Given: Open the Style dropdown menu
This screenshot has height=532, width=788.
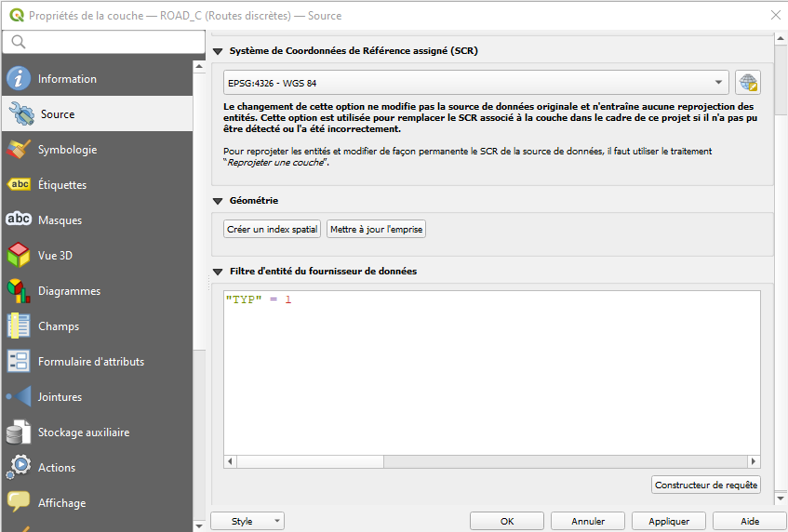Looking at the screenshot, I should (x=247, y=522).
